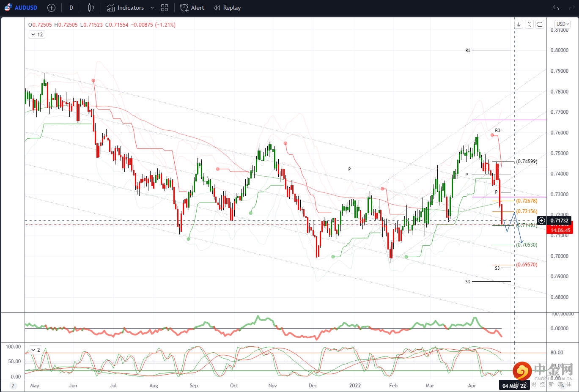Viewport: 579px width, 392px height.
Task: Click the 04 May '22 date label on the time axis
Action: [x=514, y=386]
